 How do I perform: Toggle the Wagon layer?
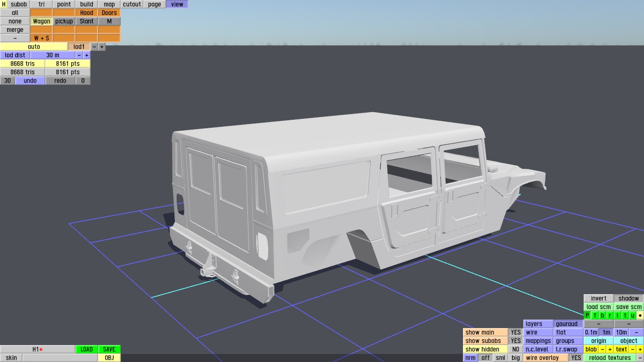pos(41,21)
